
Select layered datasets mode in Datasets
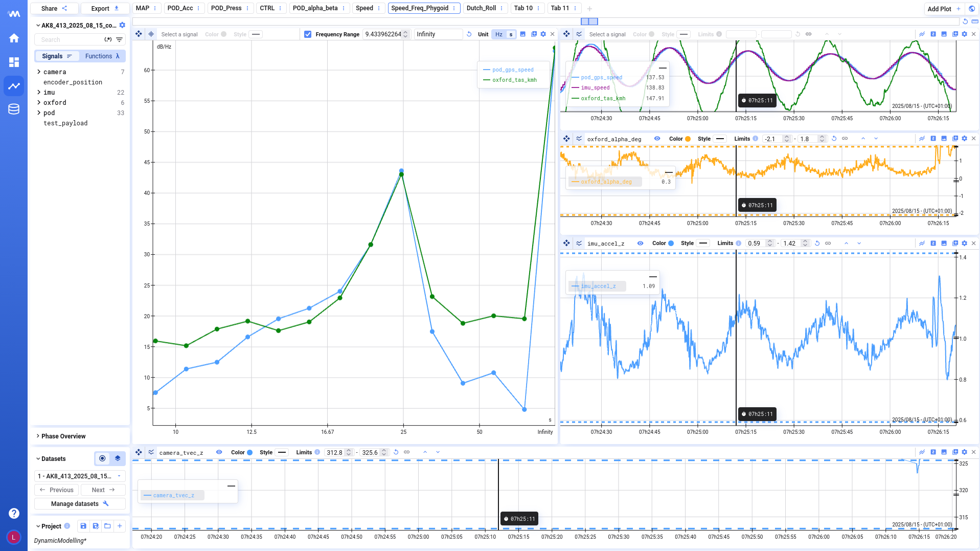118,458
